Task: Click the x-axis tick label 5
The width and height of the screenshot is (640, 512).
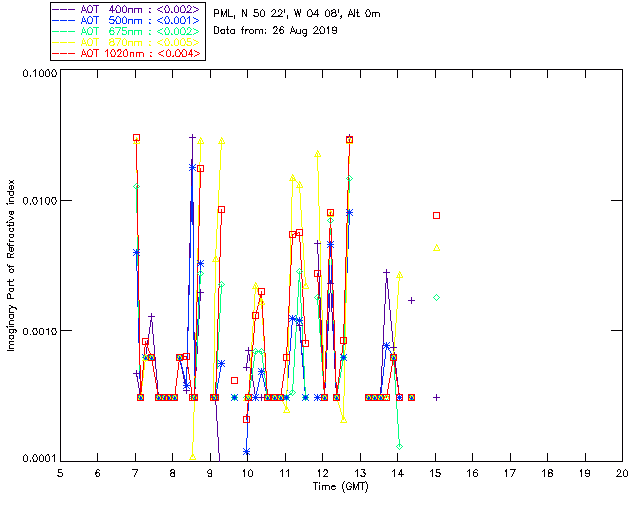Action: coord(60,473)
